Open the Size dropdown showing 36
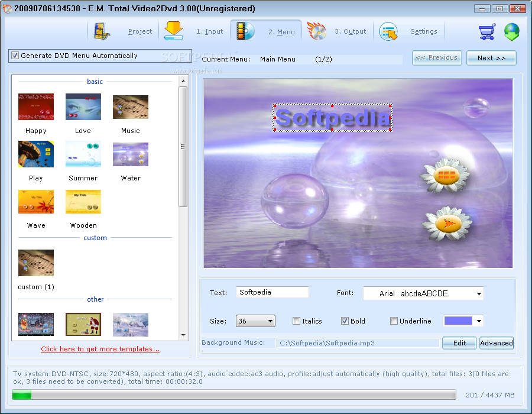The width and height of the screenshot is (532, 414). tap(255, 321)
